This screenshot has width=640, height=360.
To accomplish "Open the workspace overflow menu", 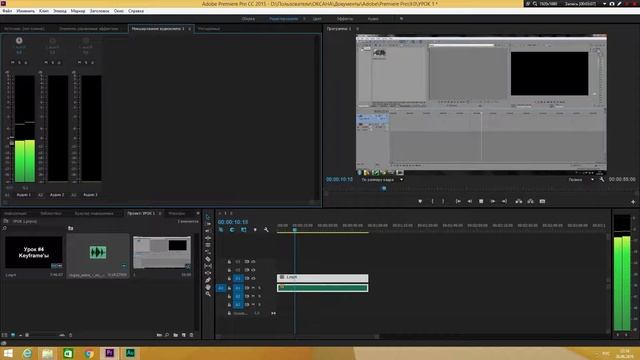I will (401, 19).
